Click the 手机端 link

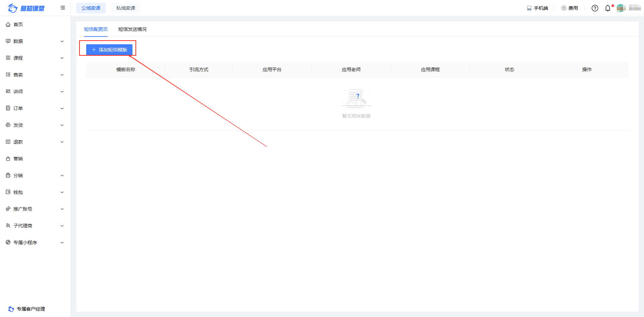click(x=537, y=8)
